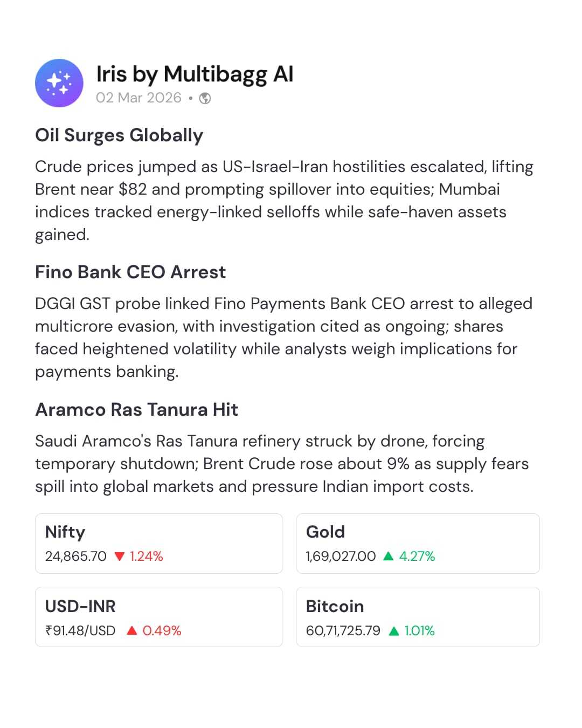
Task: Click the Gold 4.27% change value
Action: pyautogui.click(x=417, y=557)
